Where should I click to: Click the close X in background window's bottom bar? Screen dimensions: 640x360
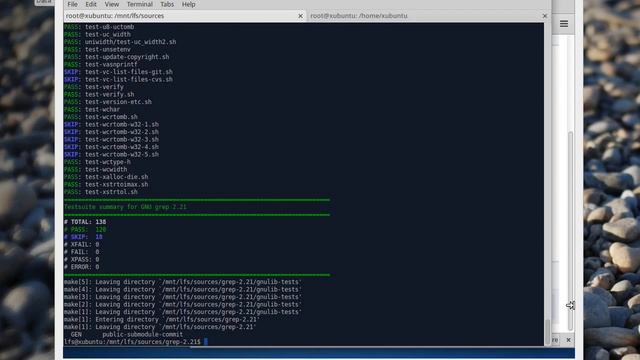[x=568, y=340]
